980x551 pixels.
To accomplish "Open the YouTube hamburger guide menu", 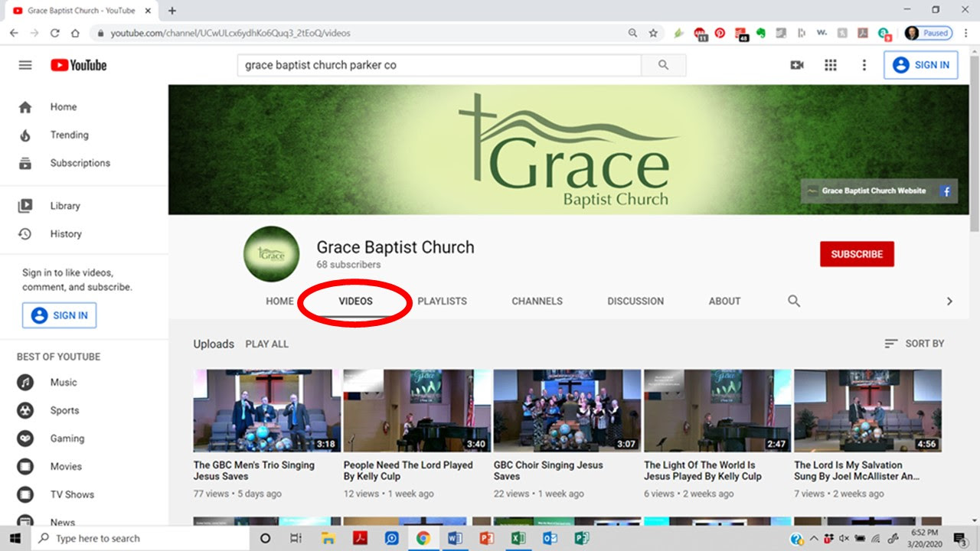I will 25,65.
